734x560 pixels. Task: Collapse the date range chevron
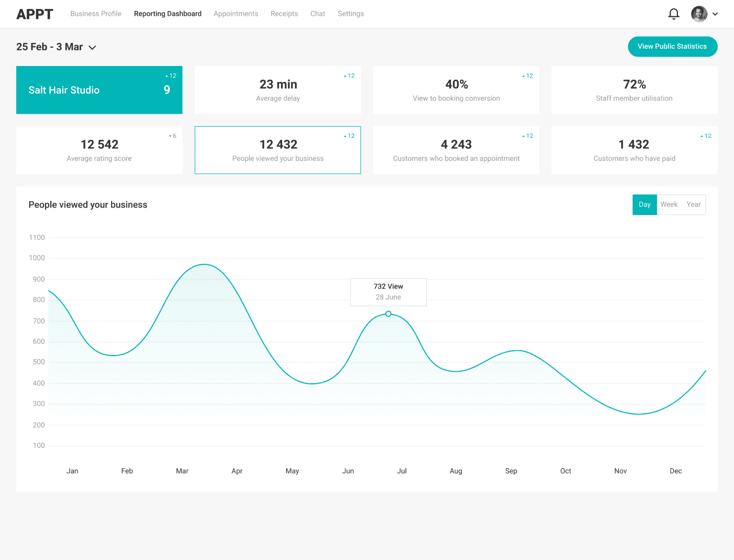92,47
